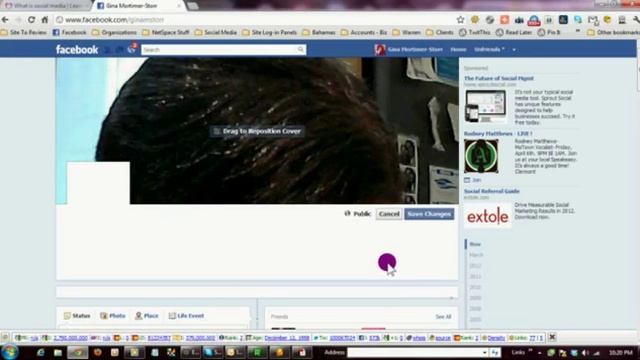Open Facebook messages icon in header
The image size is (640, 360).
[x=119, y=50]
